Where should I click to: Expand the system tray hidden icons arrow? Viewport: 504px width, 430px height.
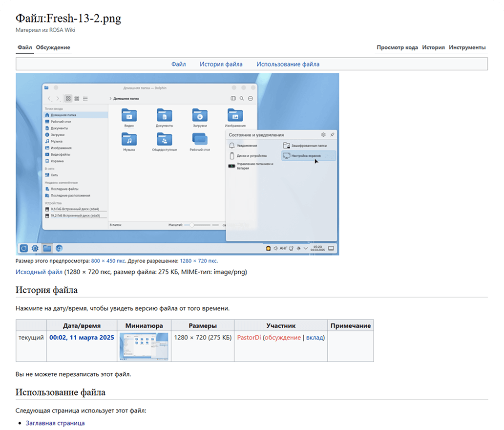[x=306, y=248]
